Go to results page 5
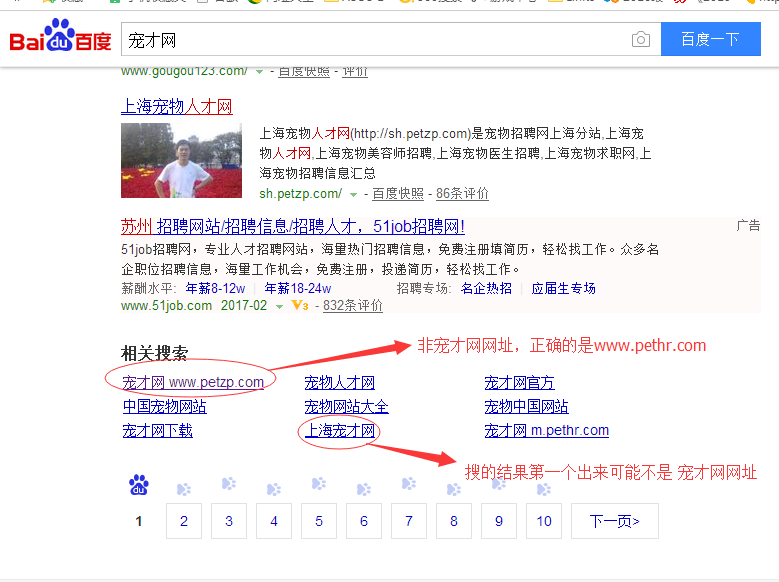 coord(318,521)
